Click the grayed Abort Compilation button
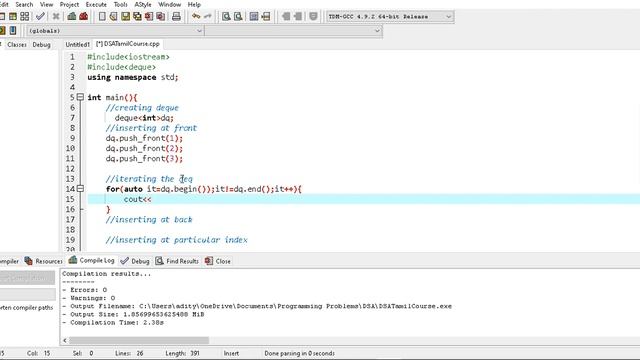The height and width of the screenshot is (360, 640). tap(27, 278)
